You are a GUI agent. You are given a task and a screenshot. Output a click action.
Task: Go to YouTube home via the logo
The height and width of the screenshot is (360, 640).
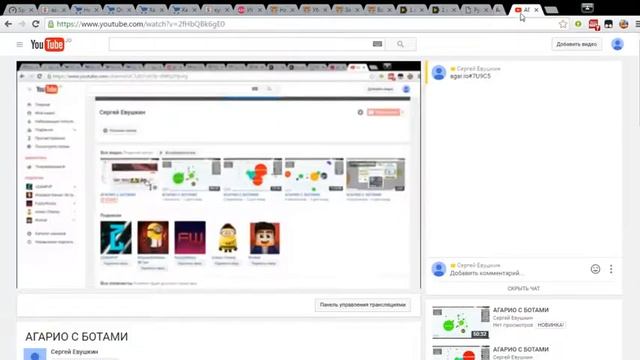47,44
